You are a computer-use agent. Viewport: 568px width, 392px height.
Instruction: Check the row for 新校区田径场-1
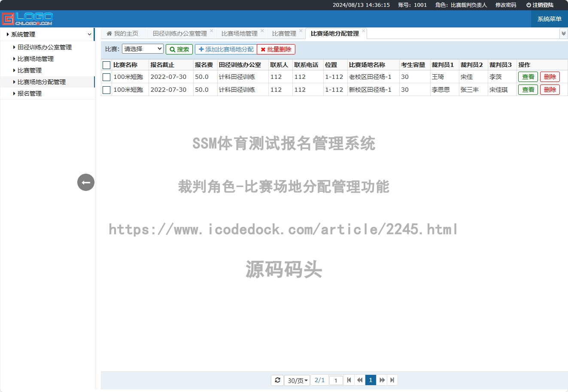[106, 90]
